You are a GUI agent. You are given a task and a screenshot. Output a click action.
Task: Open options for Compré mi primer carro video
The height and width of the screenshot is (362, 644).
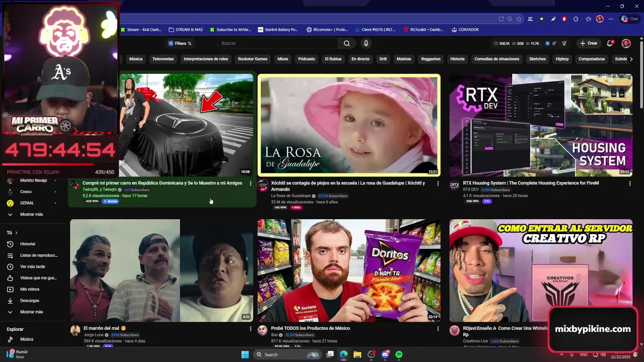click(251, 184)
